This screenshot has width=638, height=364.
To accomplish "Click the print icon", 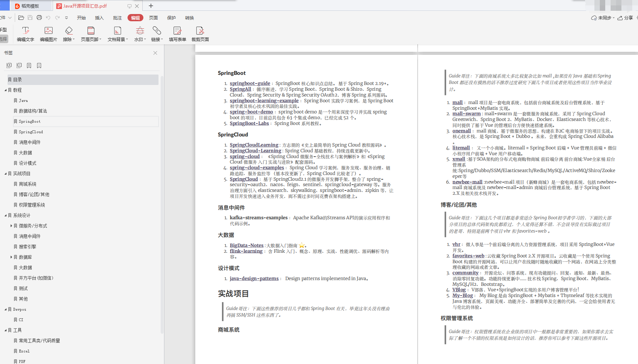I will [39, 18].
